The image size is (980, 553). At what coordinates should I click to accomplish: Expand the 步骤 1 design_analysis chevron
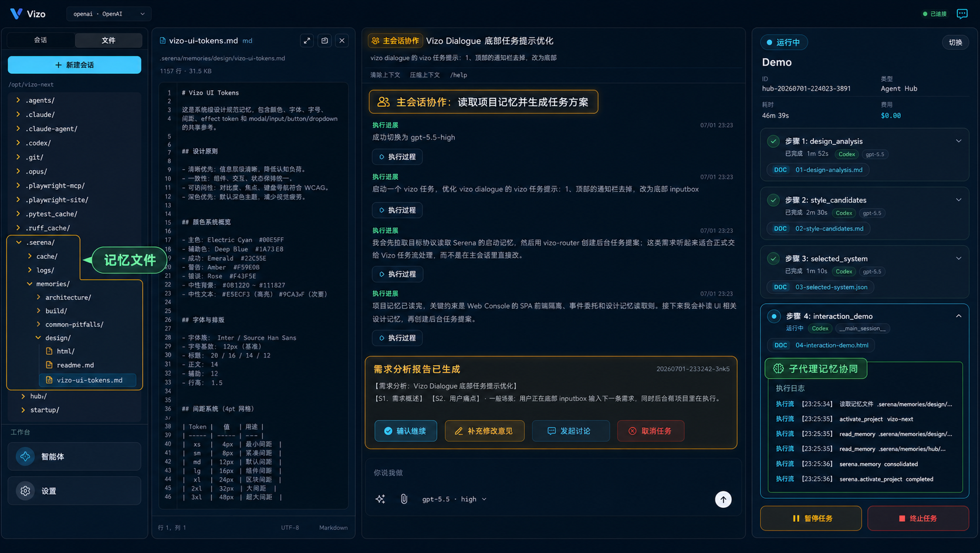tap(958, 141)
